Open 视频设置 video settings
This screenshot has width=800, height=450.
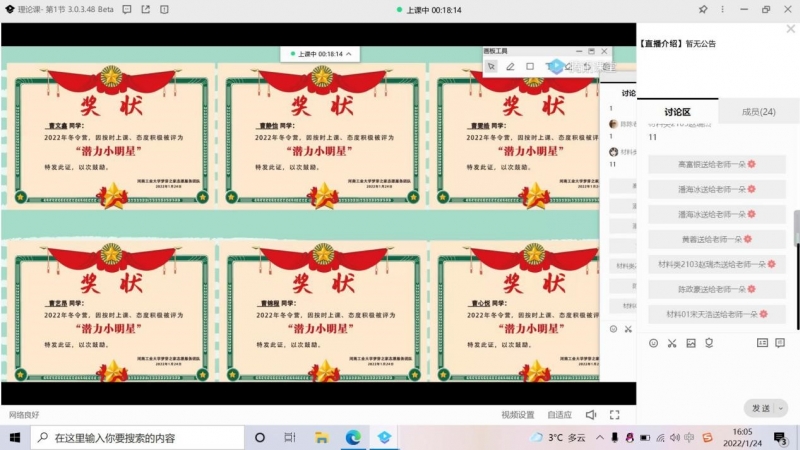[x=518, y=414]
